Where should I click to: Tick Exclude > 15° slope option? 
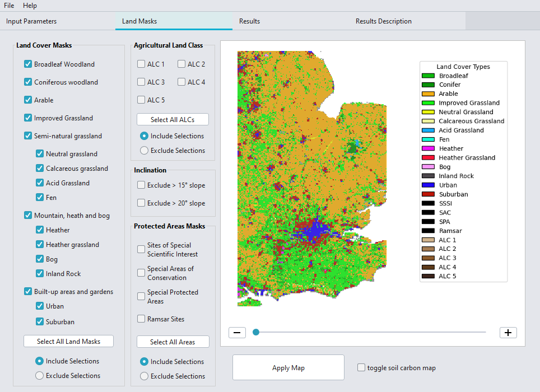coord(141,185)
